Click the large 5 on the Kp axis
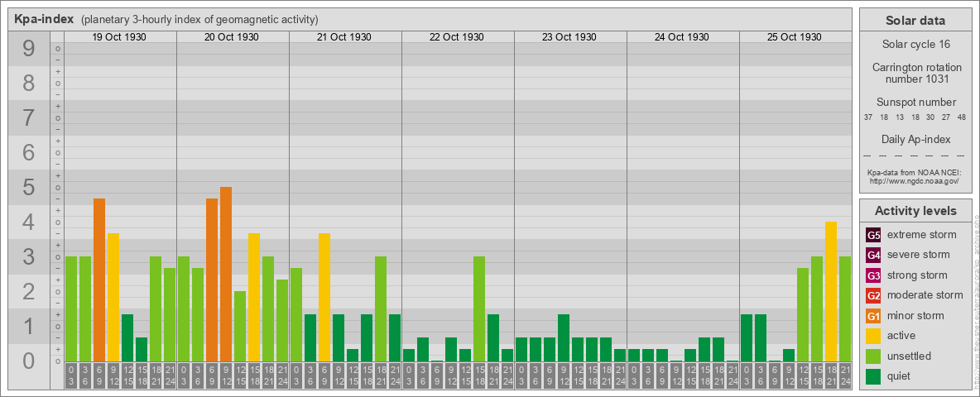 29,187
